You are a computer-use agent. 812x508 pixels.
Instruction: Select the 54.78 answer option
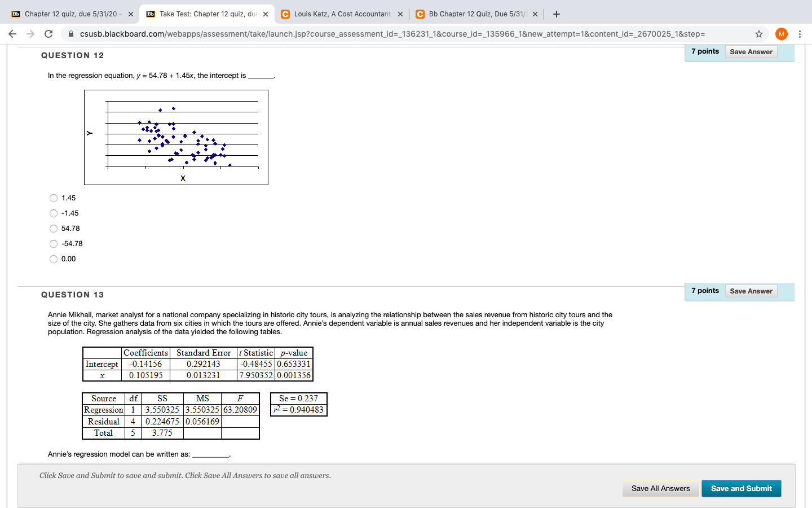[x=54, y=229]
